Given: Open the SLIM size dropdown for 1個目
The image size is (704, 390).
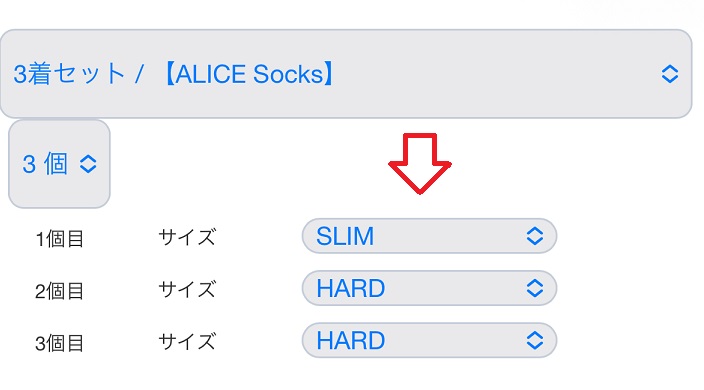Looking at the screenshot, I should coord(429,236).
